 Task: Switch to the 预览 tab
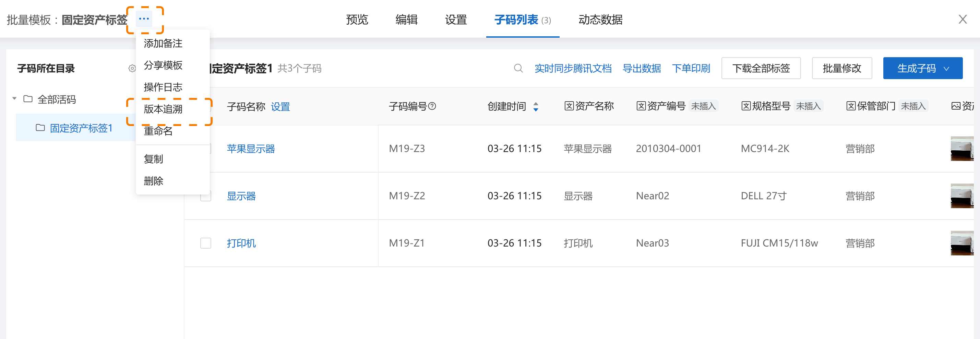[357, 20]
